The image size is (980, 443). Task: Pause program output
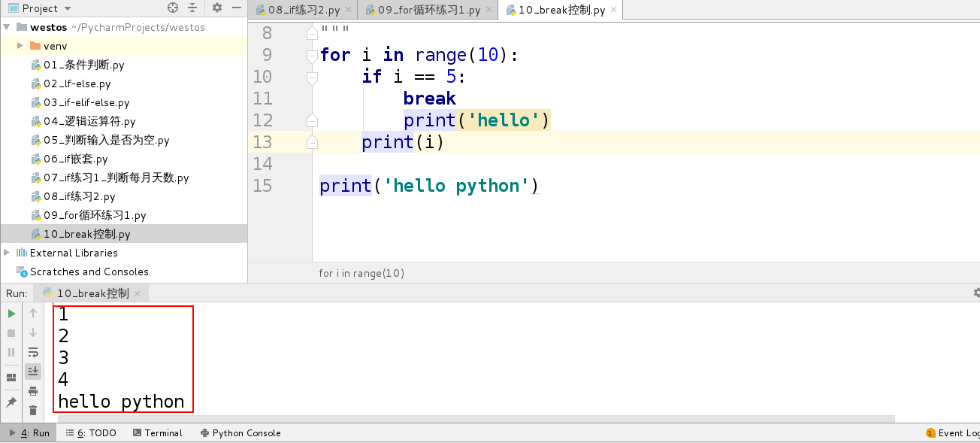coord(11,351)
